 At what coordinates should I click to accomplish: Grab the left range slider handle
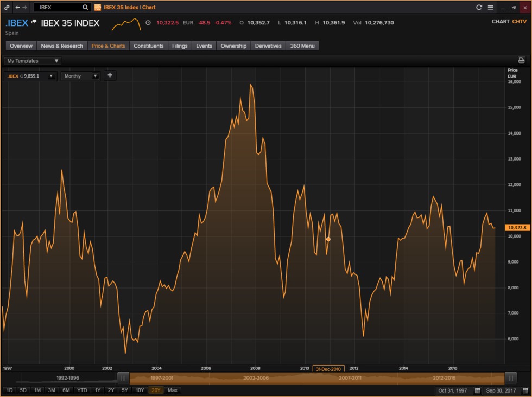tap(123, 377)
